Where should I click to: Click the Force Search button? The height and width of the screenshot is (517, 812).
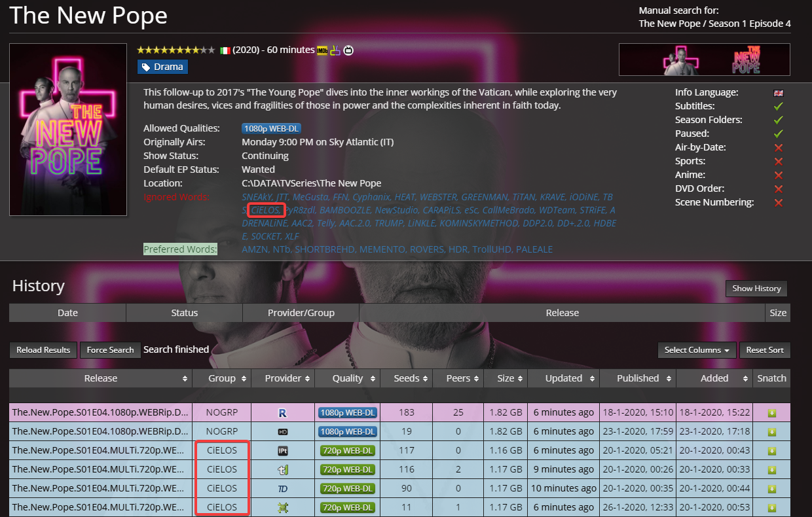(x=110, y=350)
